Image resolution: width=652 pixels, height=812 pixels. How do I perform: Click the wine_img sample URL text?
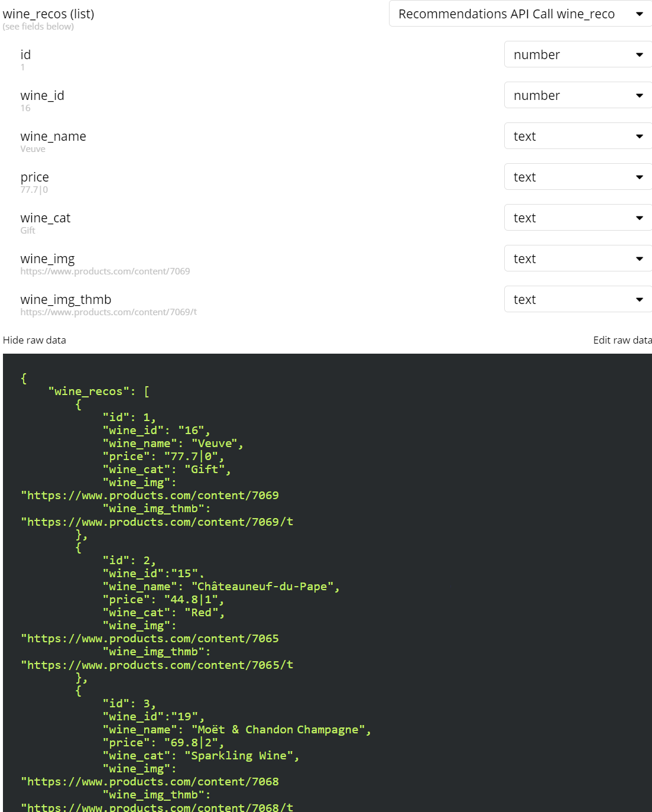[105, 271]
